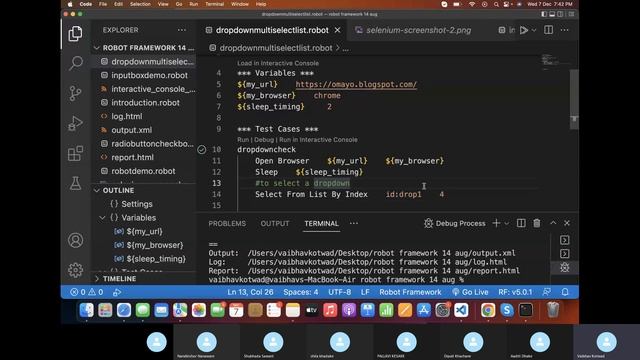
Task: Select ${my_browser} in Outline
Action: point(155,245)
